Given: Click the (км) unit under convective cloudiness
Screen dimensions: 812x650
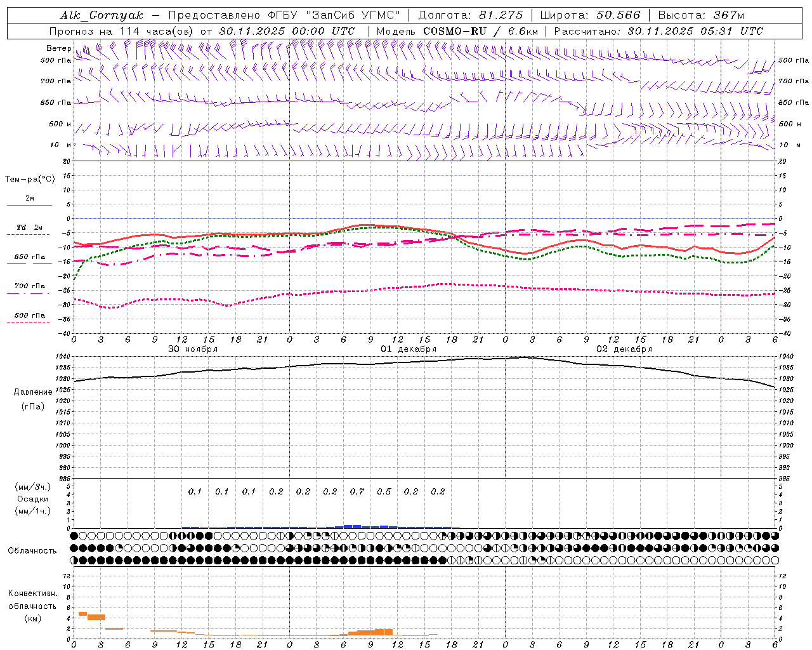Looking at the screenshot, I should tap(32, 618).
